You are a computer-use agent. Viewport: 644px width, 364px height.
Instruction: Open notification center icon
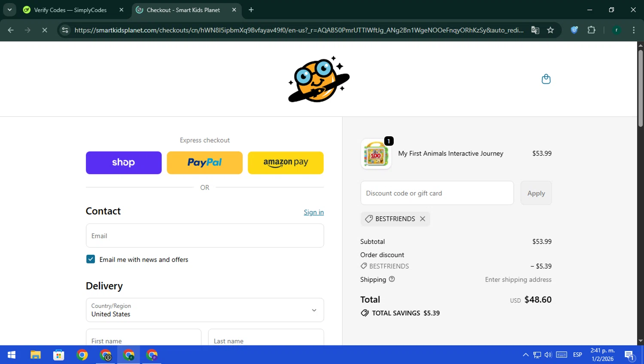click(629, 355)
